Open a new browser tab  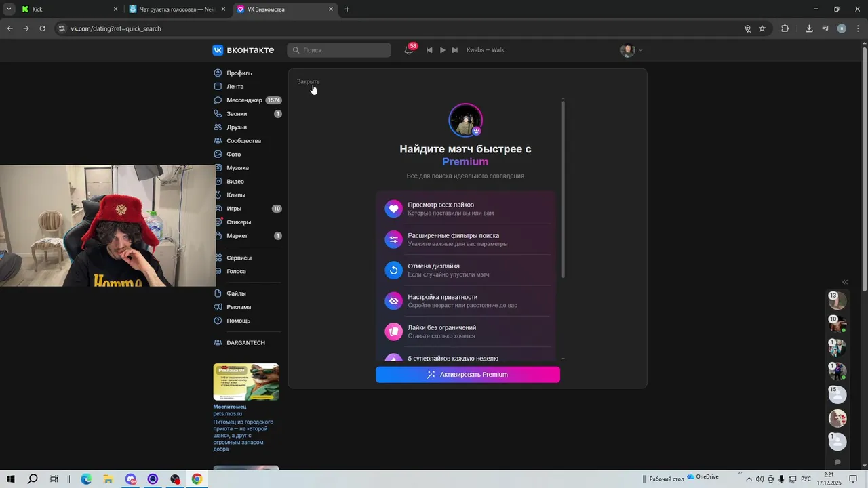tap(347, 9)
